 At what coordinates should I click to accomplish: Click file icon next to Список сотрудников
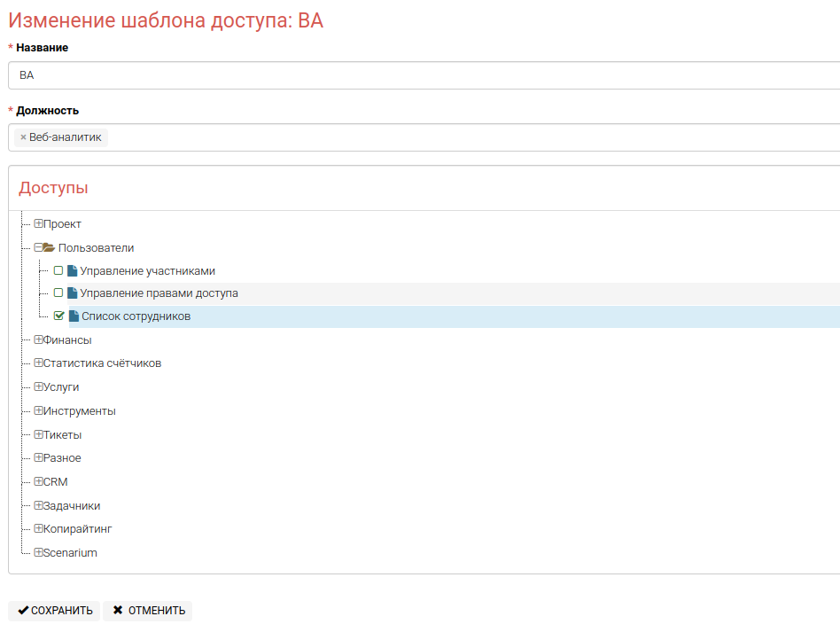click(74, 316)
